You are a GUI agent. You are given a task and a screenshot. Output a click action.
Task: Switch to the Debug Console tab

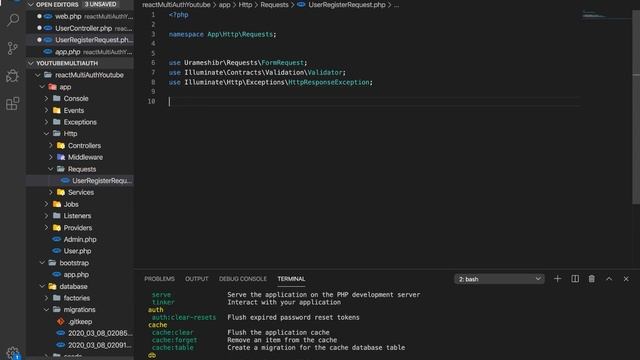[x=242, y=279]
